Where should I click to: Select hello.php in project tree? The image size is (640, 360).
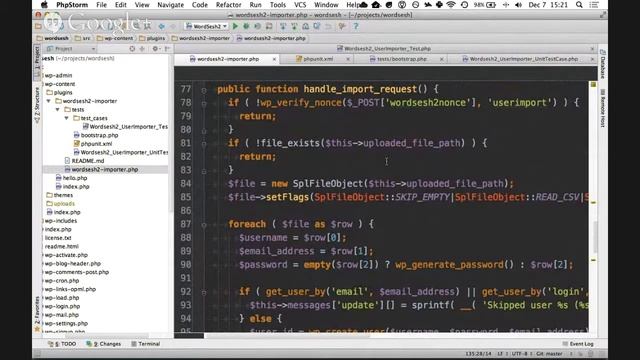coord(75,178)
